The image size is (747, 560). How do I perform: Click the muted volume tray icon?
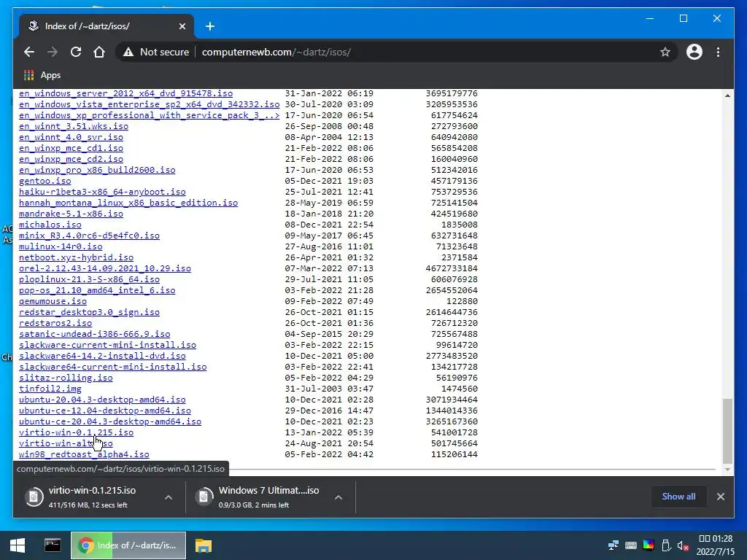pyautogui.click(x=683, y=545)
